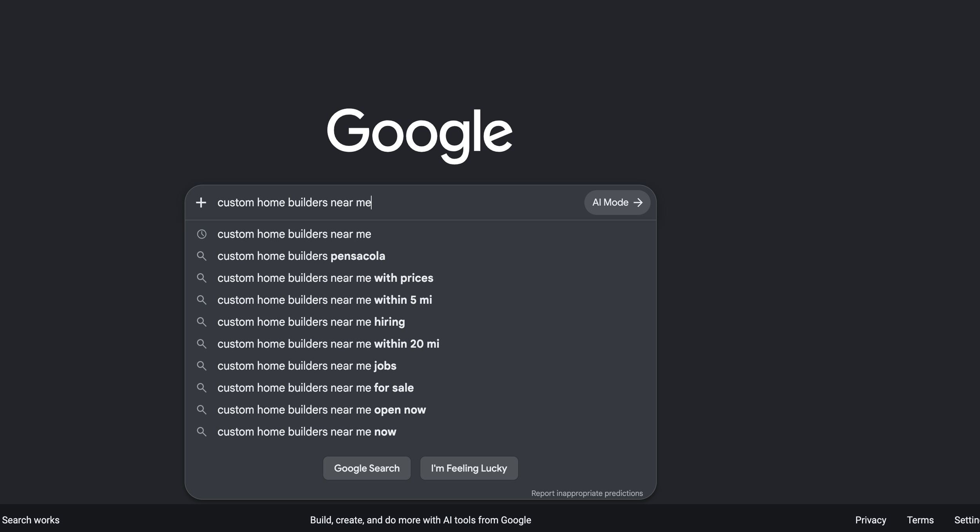Click the clock icon beside the recent search

[x=201, y=234]
